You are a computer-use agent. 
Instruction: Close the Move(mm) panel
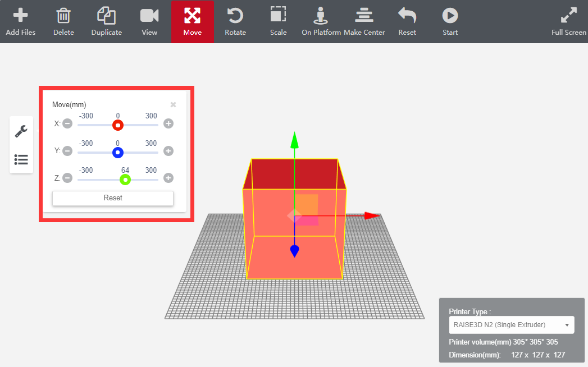(173, 105)
